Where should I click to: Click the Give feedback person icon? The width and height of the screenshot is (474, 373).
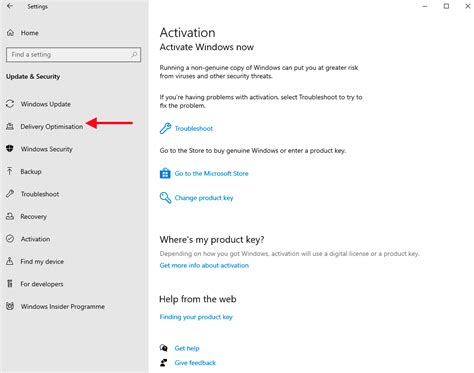[x=164, y=362]
